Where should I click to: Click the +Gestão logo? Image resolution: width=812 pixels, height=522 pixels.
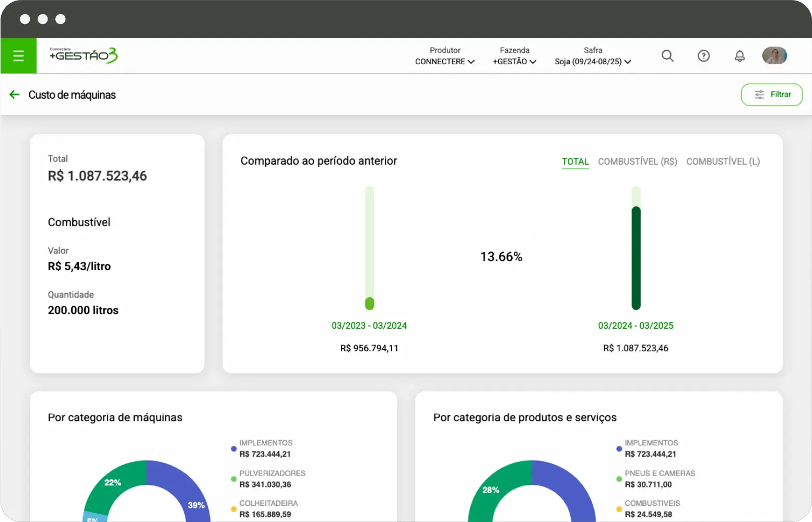(x=84, y=55)
